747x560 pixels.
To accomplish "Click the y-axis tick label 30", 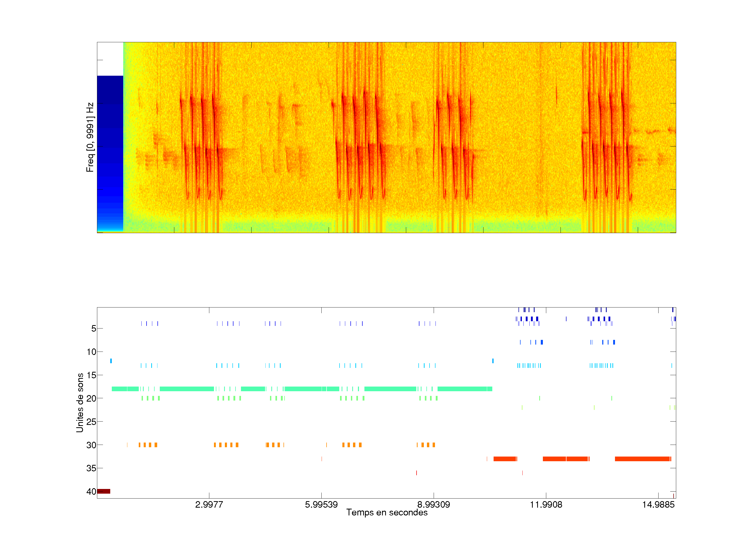I will coord(91,445).
